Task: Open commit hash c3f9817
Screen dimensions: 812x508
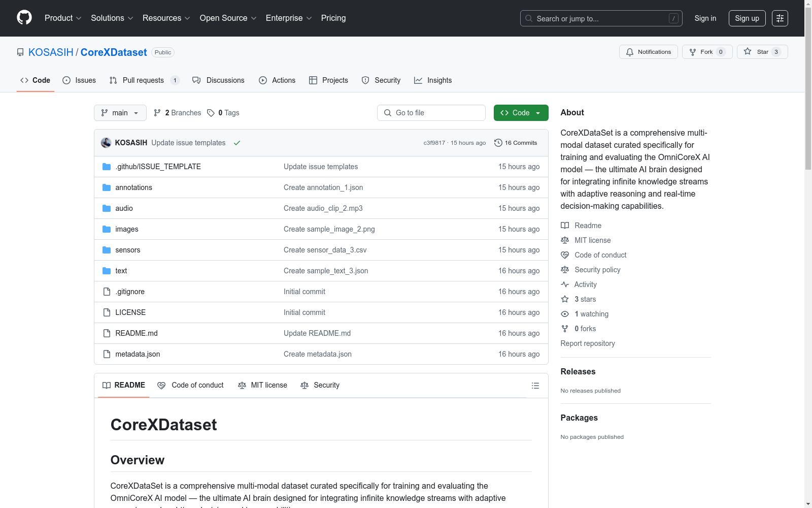Action: tap(434, 143)
